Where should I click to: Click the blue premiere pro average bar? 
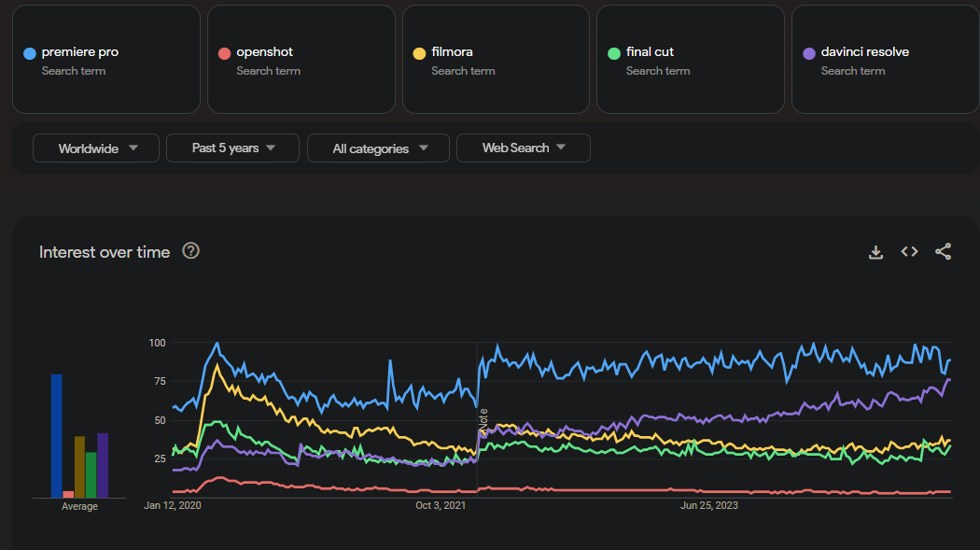point(57,435)
